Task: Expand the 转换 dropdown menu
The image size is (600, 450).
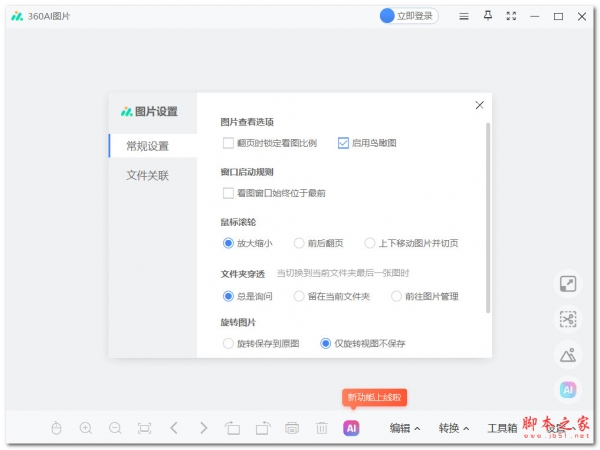Action: [454, 428]
